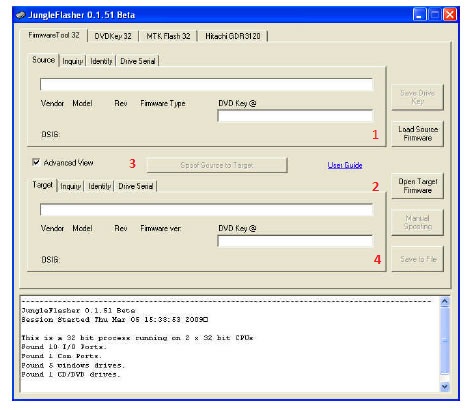
Task: Click the Open Target Firmware button
Action: click(418, 186)
